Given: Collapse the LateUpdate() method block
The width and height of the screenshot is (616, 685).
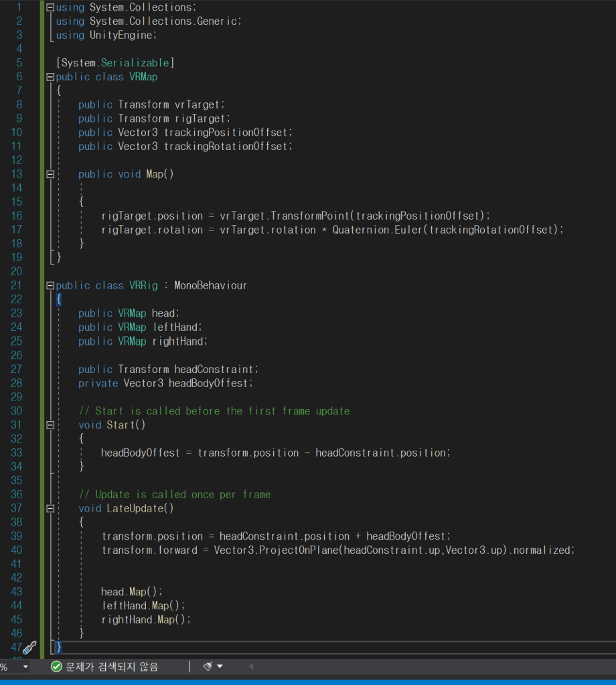Looking at the screenshot, I should (x=50, y=509).
